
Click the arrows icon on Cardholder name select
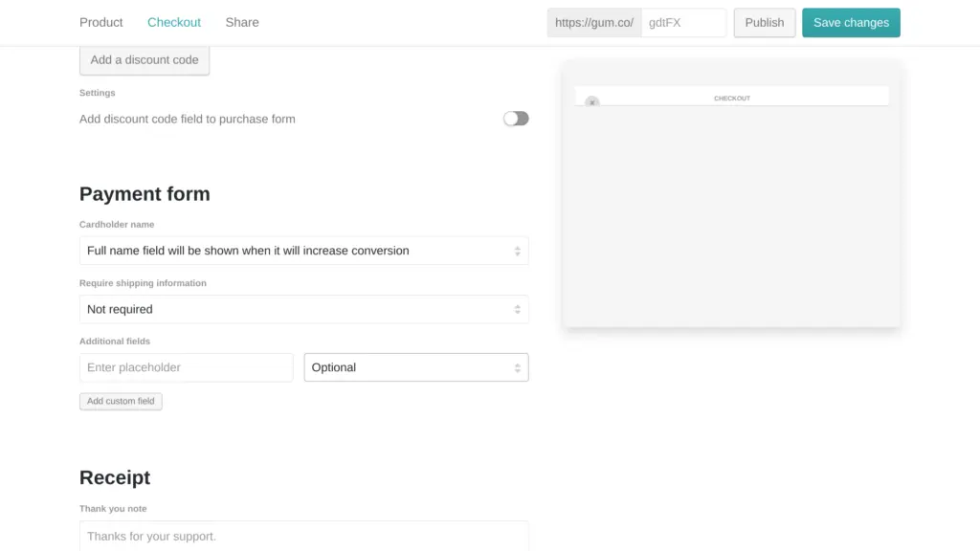(x=517, y=251)
